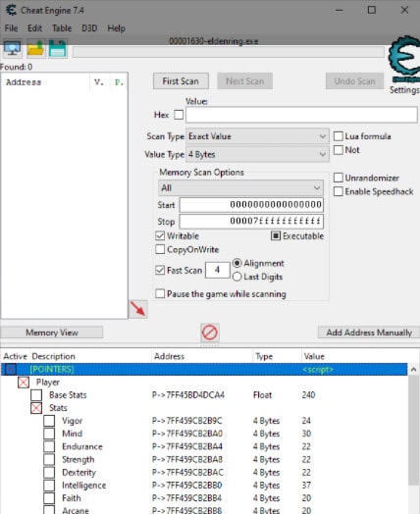This screenshot has width=420, height=514.
Task: Click Add Address Manually
Action: [x=369, y=333]
